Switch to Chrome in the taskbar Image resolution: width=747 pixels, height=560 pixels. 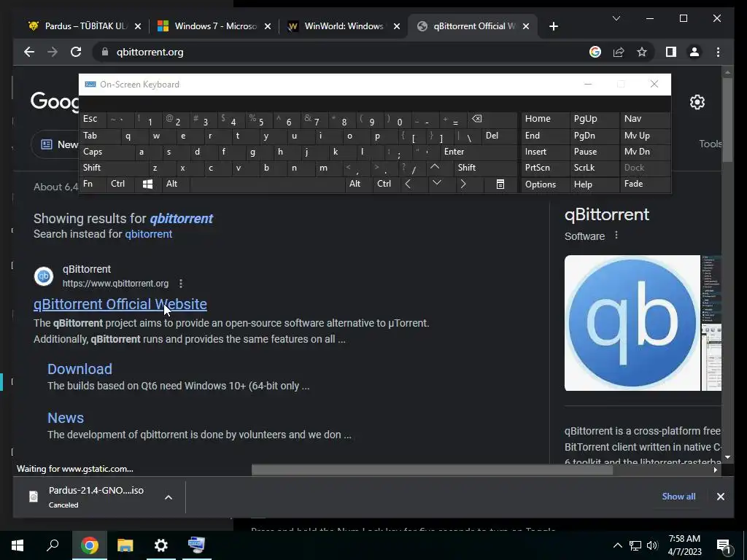point(89,545)
